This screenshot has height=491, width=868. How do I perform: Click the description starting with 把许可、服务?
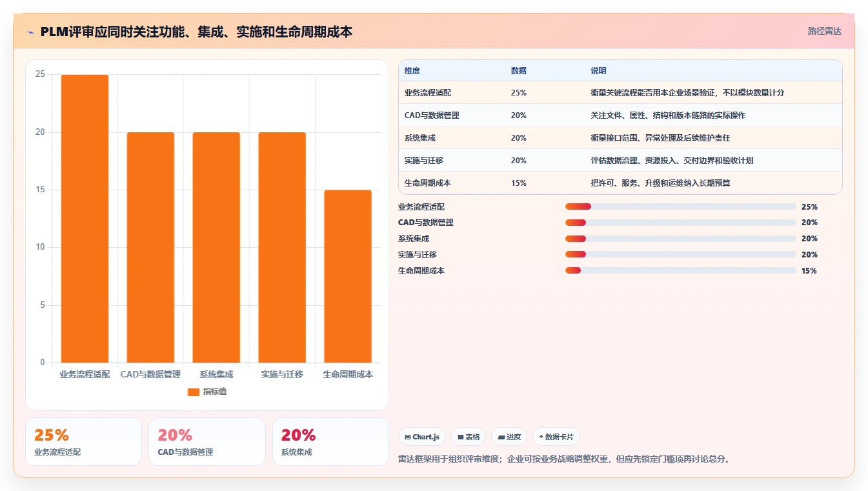tap(660, 183)
